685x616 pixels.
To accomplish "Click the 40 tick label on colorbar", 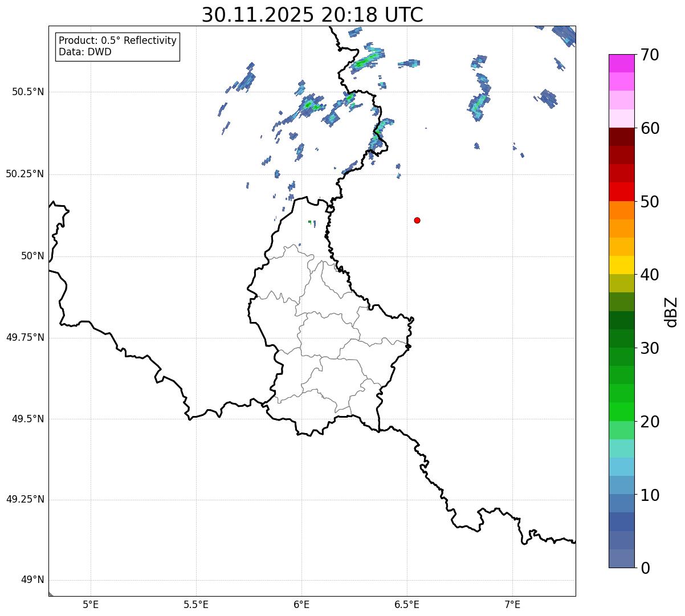I will point(650,275).
